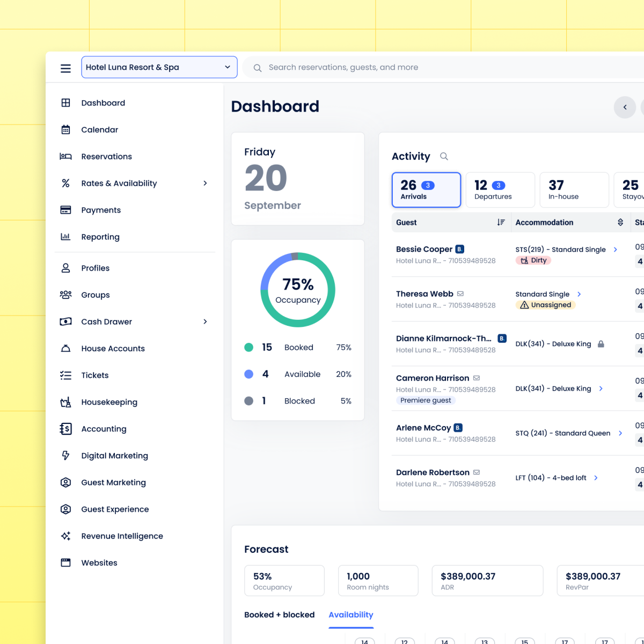Open Reservations in the sidebar
Screen dimensions: 644x644
coord(106,156)
